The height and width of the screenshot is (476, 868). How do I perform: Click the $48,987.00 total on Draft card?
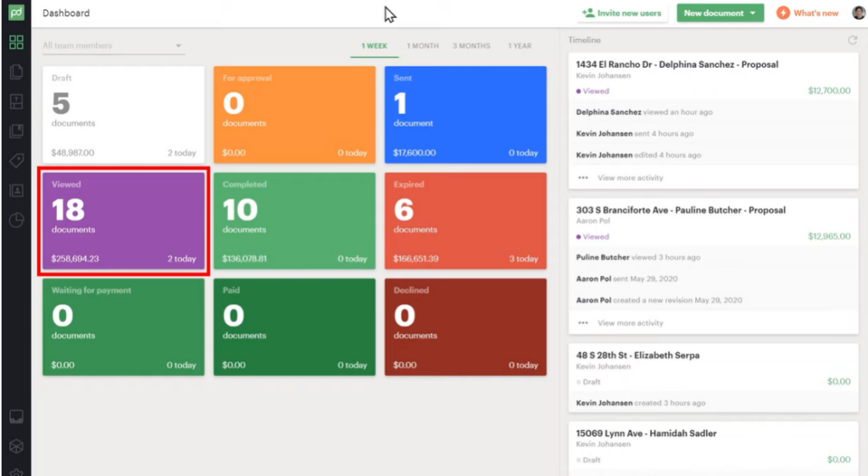coord(73,153)
